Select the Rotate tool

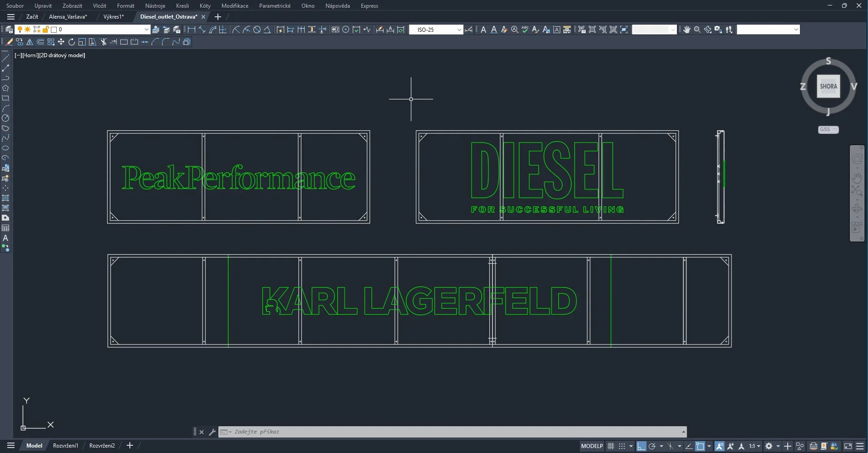click(71, 42)
